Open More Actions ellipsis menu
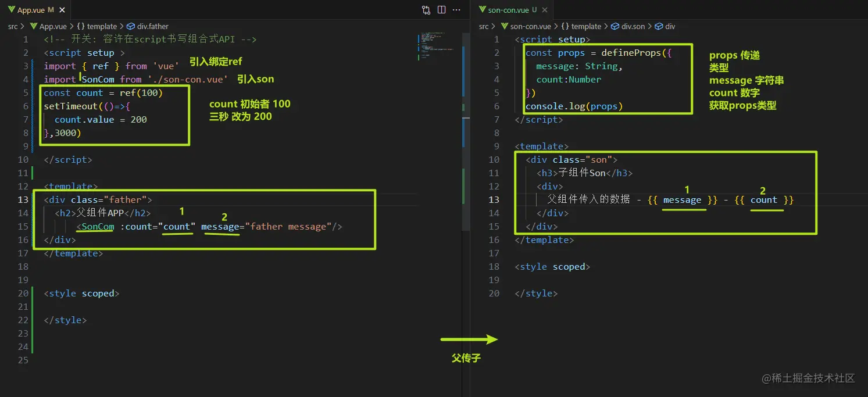868x397 pixels. pyautogui.click(x=457, y=10)
